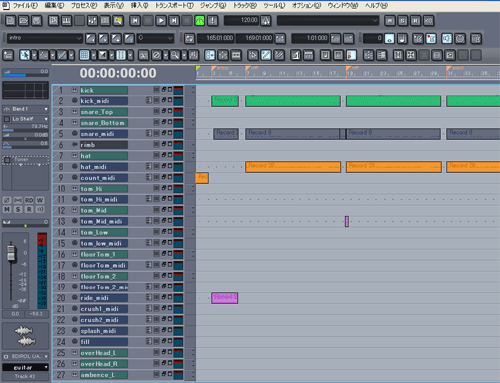Click the loop start field 165:01:000
This screenshot has width=500, height=383.
[x=216, y=38]
